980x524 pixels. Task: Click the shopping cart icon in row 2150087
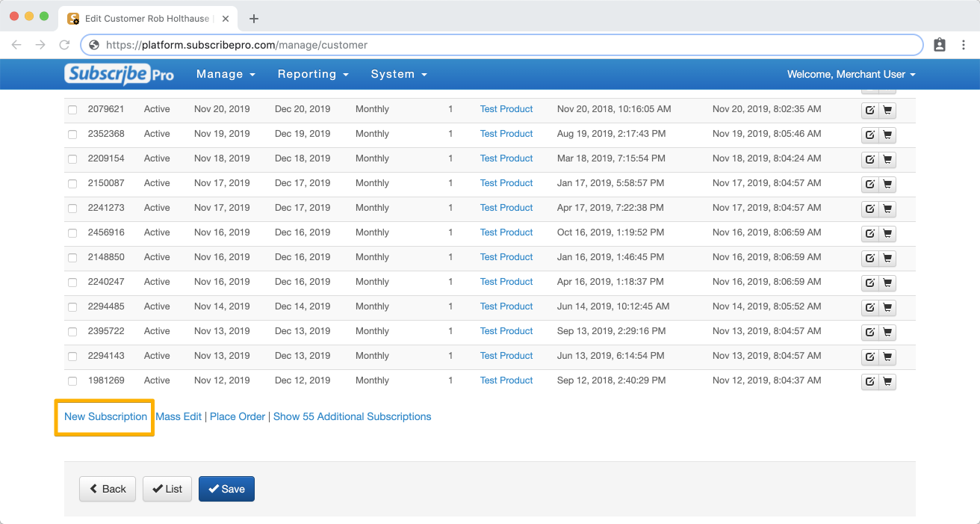[x=887, y=185]
